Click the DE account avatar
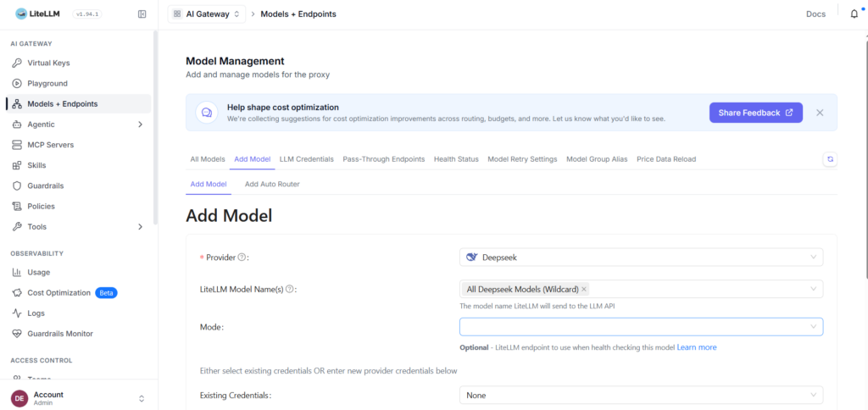 [x=19, y=398]
